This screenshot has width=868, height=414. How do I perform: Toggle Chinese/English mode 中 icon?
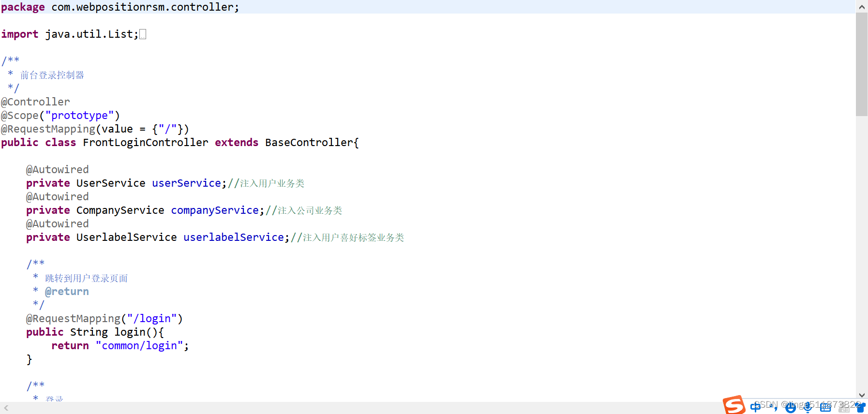click(x=755, y=407)
